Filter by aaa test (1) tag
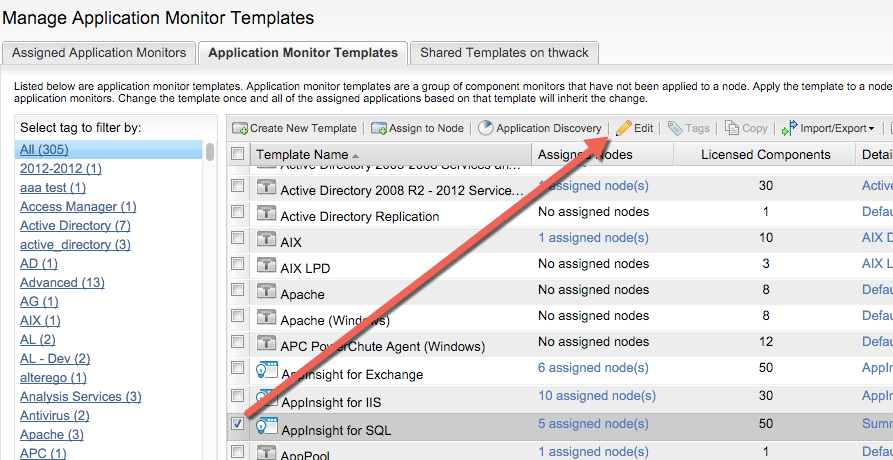The width and height of the screenshot is (893, 460). (53, 187)
